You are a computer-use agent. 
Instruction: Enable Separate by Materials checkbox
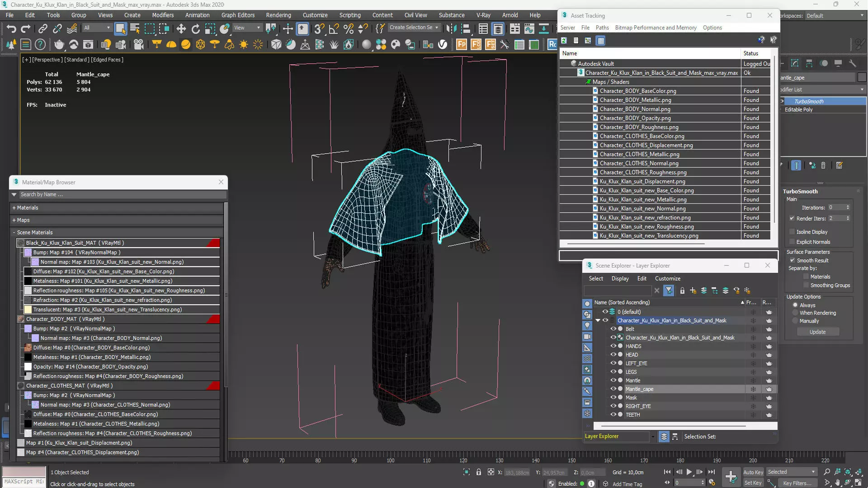pyautogui.click(x=806, y=277)
